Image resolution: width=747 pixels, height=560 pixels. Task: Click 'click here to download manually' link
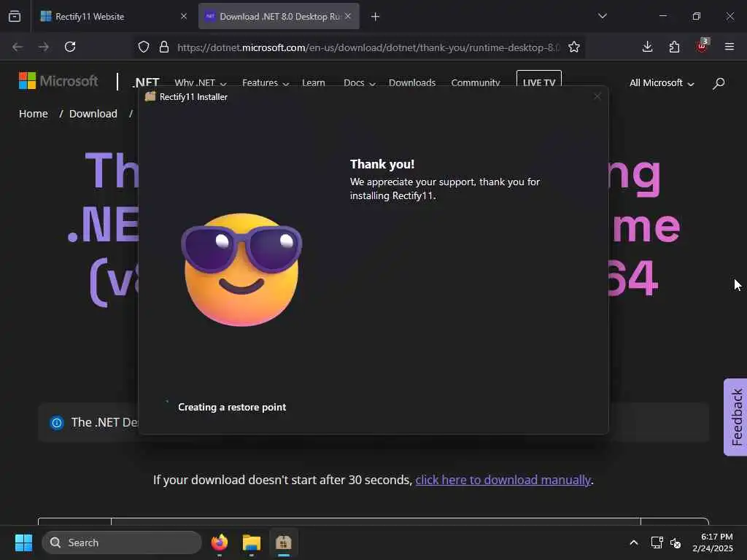(503, 480)
